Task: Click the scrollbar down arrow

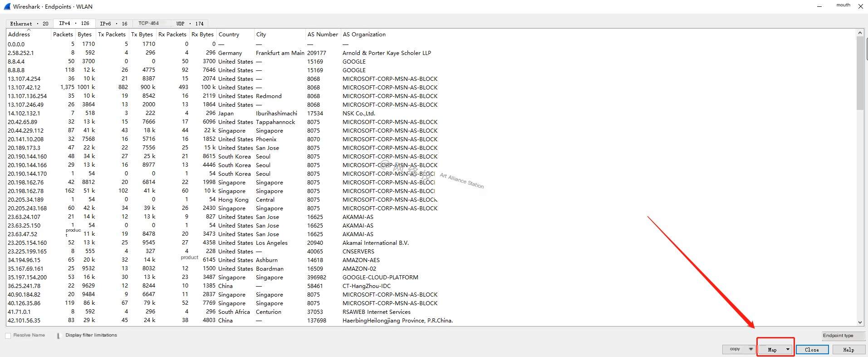Action: click(x=860, y=322)
